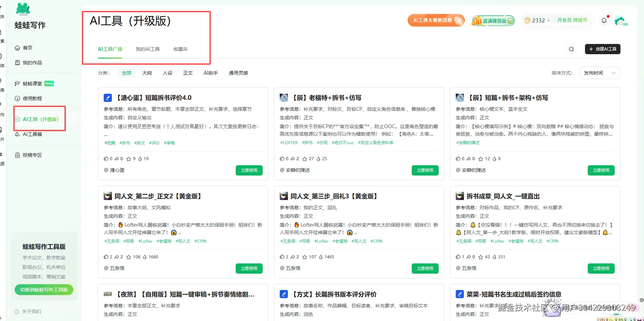Share the 同人文_第三步_回礼3【黄金版】 tool
This screenshot has width=644, height=321.
coord(293,257)
